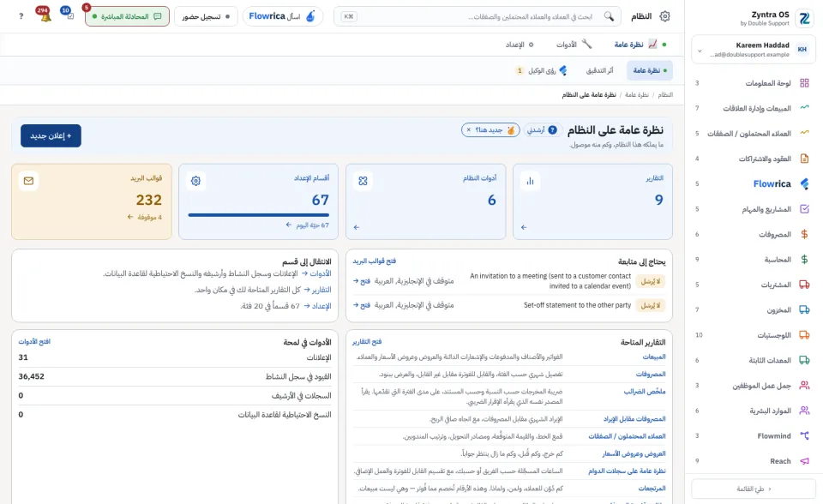The image size is (823, 504).
Task: Click the search magnifier icon
Action: click(609, 16)
